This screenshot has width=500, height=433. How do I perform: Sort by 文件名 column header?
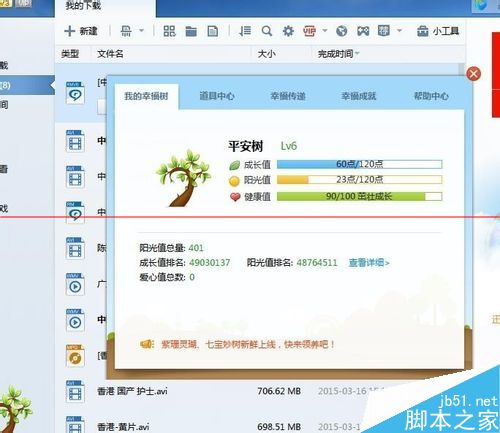coord(110,54)
